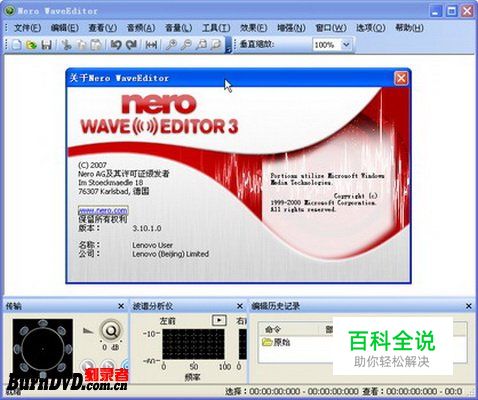Click the Redo arrow icon

tap(131, 45)
